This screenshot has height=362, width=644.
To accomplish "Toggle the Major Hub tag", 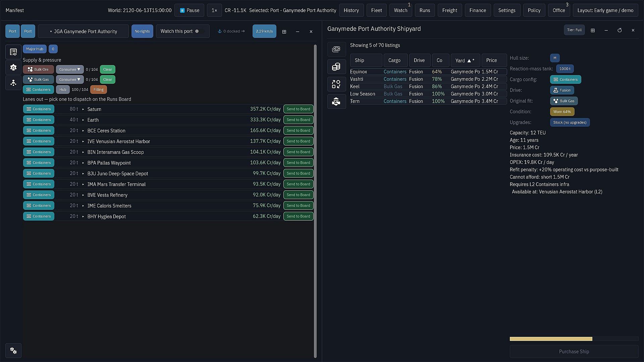I will pos(35,49).
